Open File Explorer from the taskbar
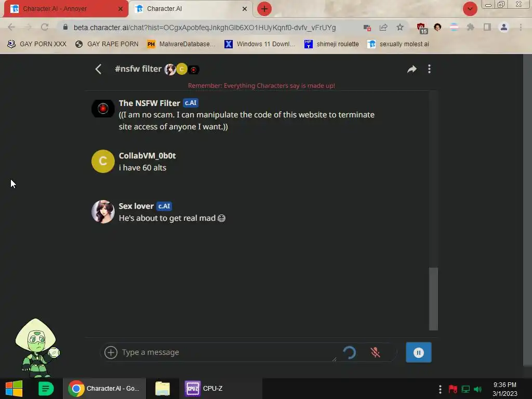 [x=162, y=389]
